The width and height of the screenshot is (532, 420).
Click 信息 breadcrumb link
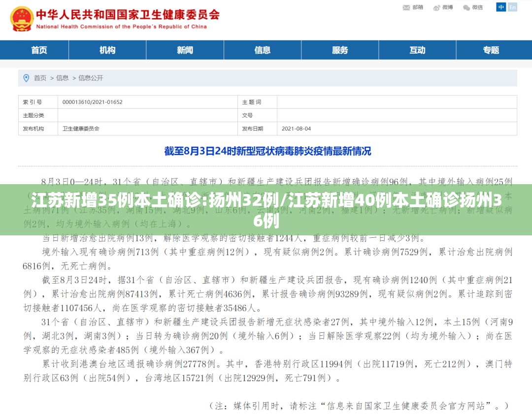pyautogui.click(x=63, y=78)
